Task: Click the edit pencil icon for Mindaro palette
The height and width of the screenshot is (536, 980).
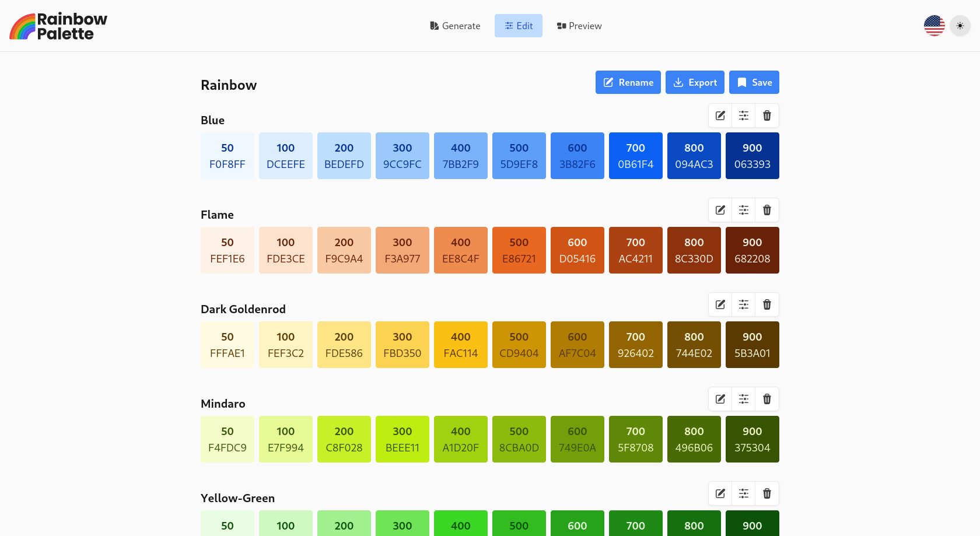Action: click(x=720, y=399)
